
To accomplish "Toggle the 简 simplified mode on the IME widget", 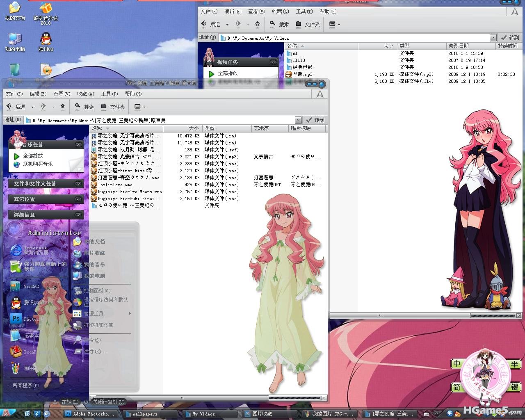I will (x=457, y=387).
